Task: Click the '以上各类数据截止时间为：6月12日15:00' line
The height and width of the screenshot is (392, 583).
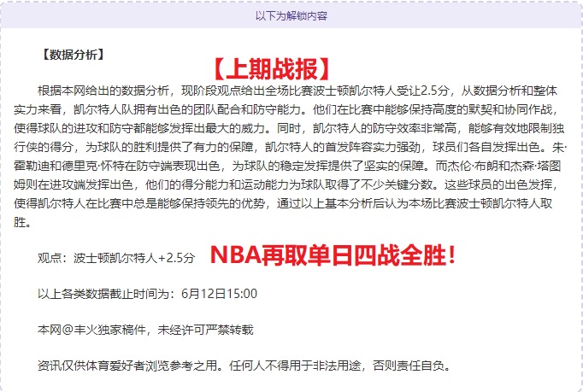Action: pyautogui.click(x=147, y=294)
